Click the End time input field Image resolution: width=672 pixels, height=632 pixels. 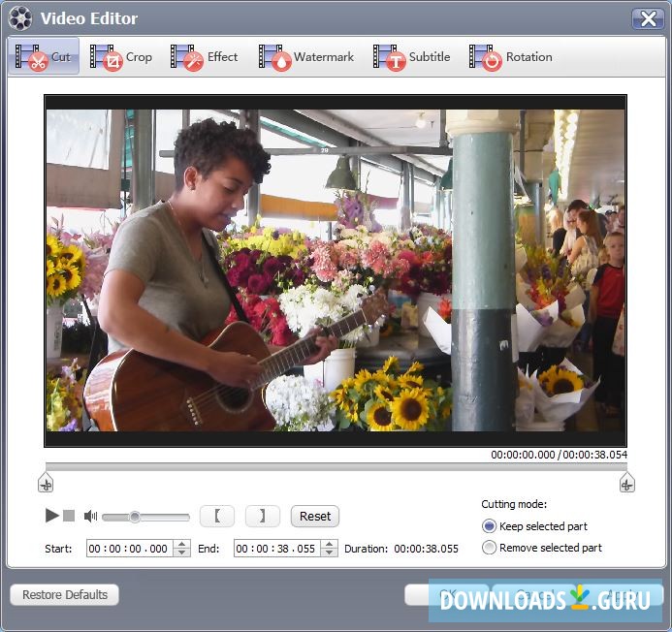pyautogui.click(x=277, y=548)
